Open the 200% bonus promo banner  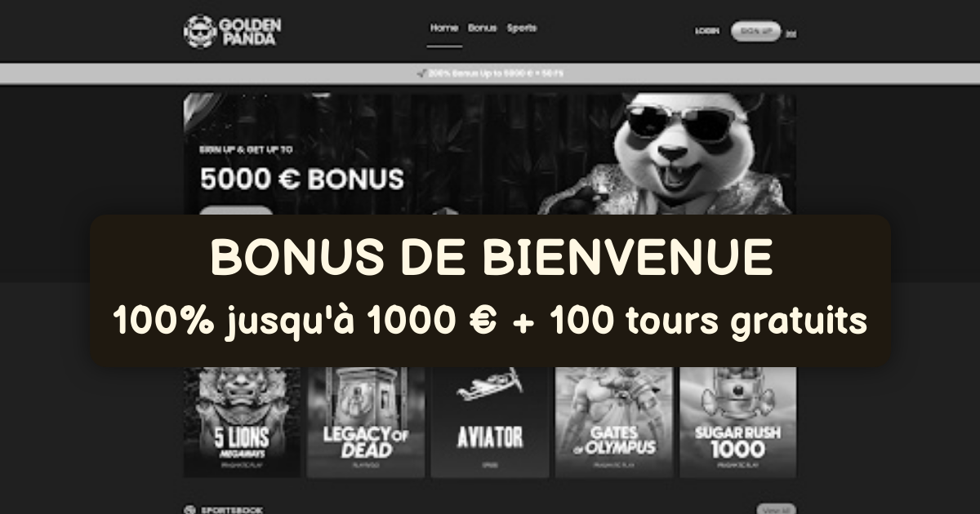point(490,73)
